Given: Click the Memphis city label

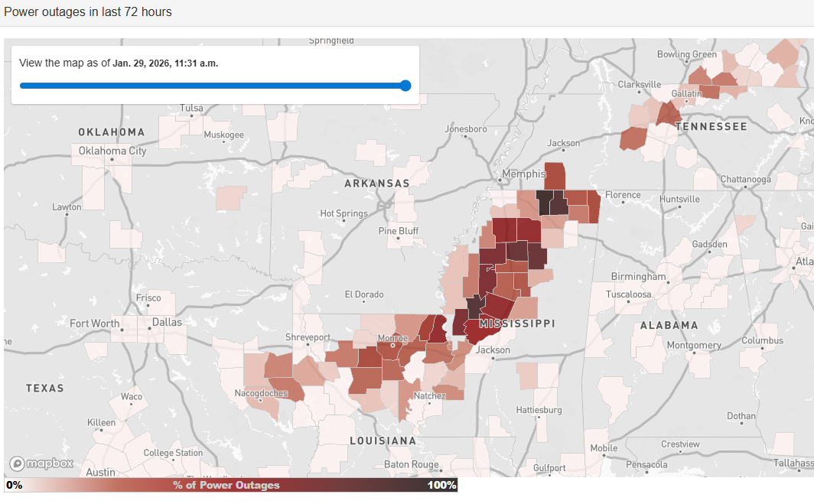Looking at the screenshot, I should click(524, 174).
